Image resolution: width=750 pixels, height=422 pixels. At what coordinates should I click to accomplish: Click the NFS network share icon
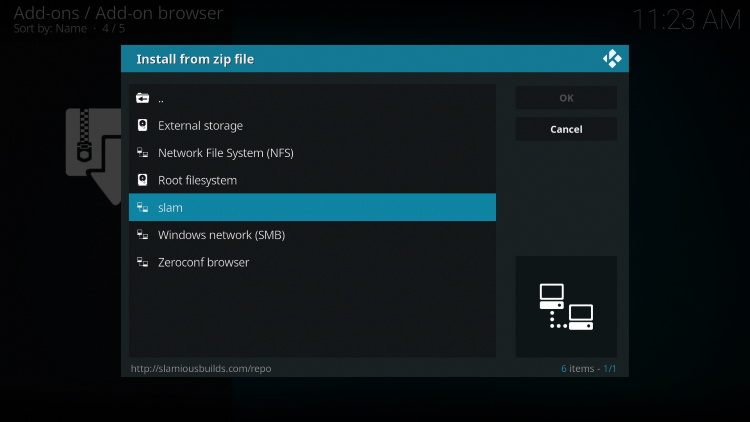click(x=143, y=153)
